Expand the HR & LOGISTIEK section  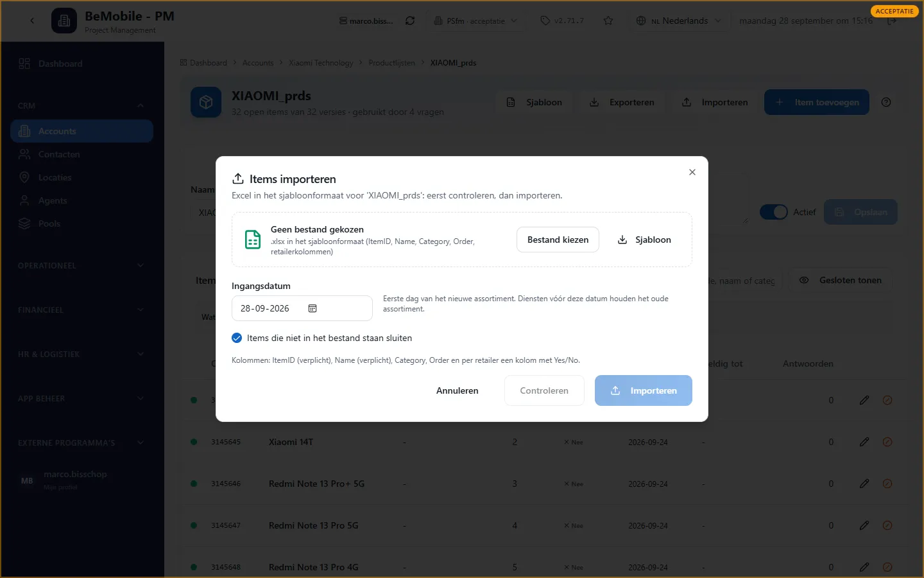[x=82, y=354]
